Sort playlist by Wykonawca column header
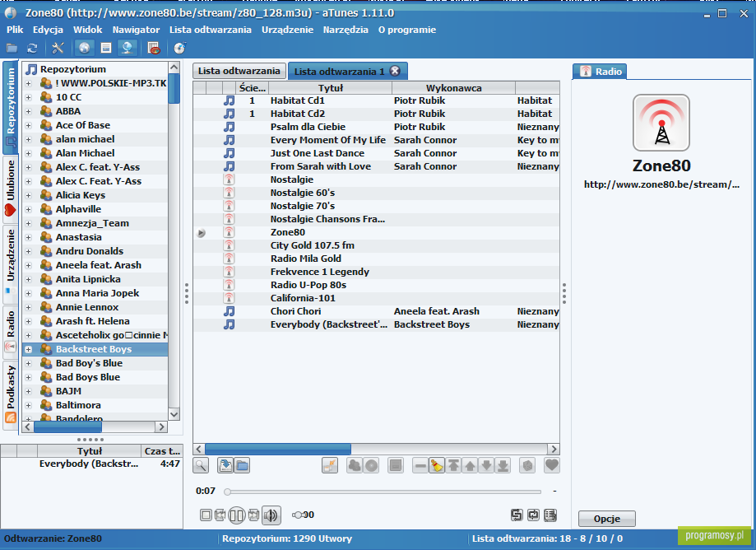This screenshot has height=550, width=756. pyautogui.click(x=454, y=88)
